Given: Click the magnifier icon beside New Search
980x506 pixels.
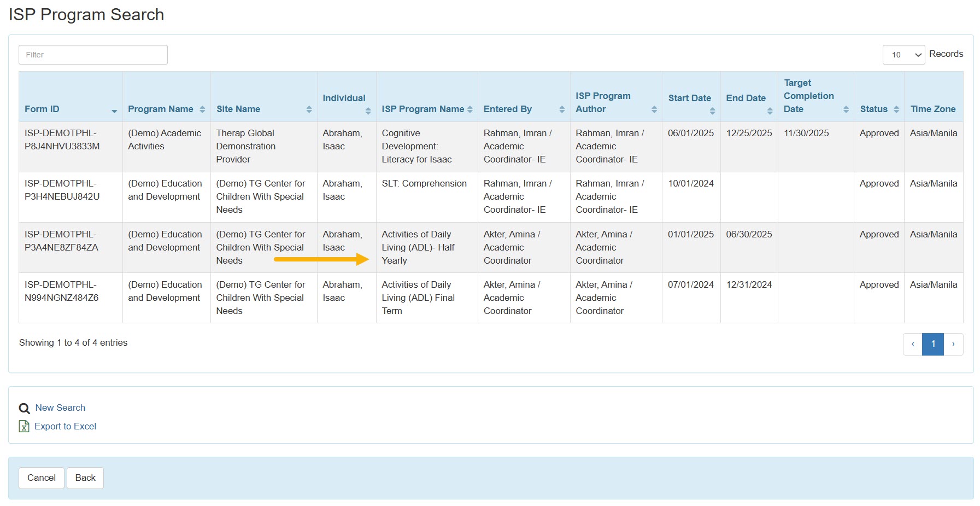Looking at the screenshot, I should point(24,408).
